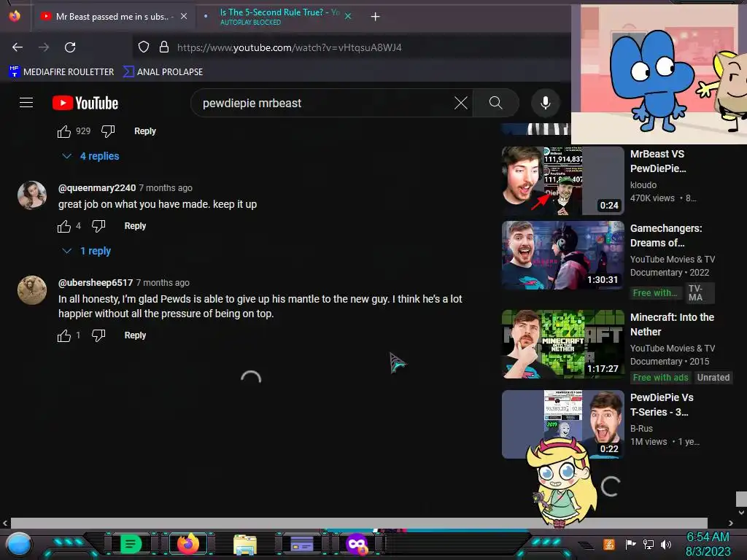The height and width of the screenshot is (560, 747).
Task: Dislike the comment with 929 likes
Action: [x=108, y=131]
